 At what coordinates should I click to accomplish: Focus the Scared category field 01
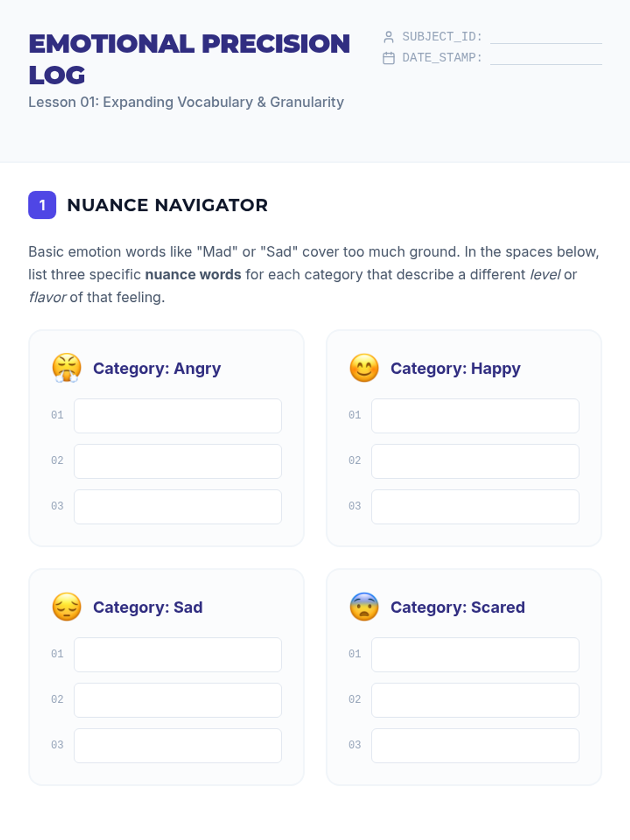[x=475, y=655]
